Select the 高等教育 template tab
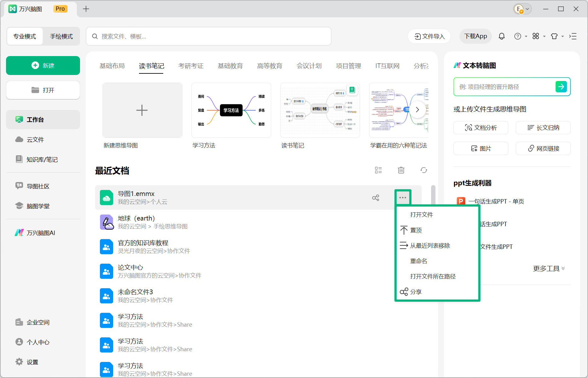 tap(270, 66)
